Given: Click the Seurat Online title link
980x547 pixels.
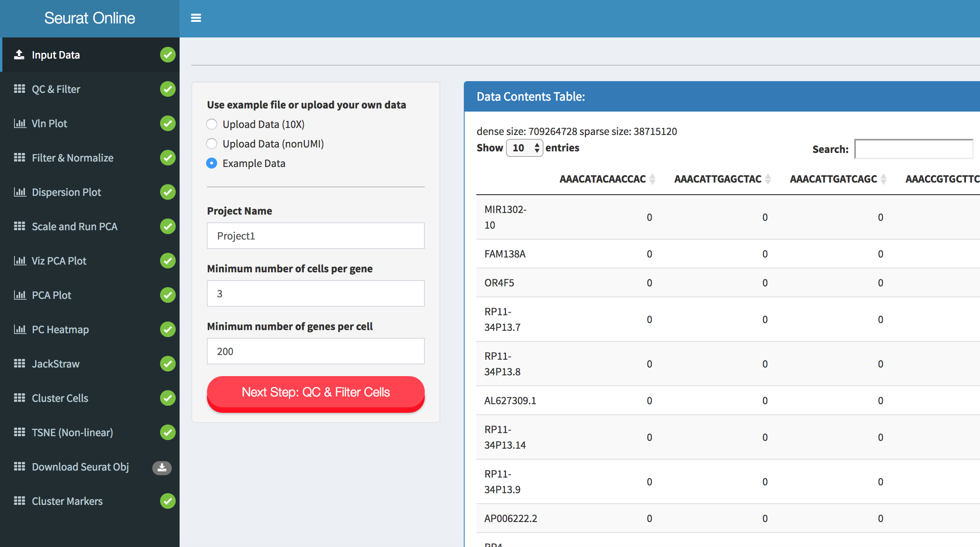Looking at the screenshot, I should pyautogui.click(x=90, y=18).
